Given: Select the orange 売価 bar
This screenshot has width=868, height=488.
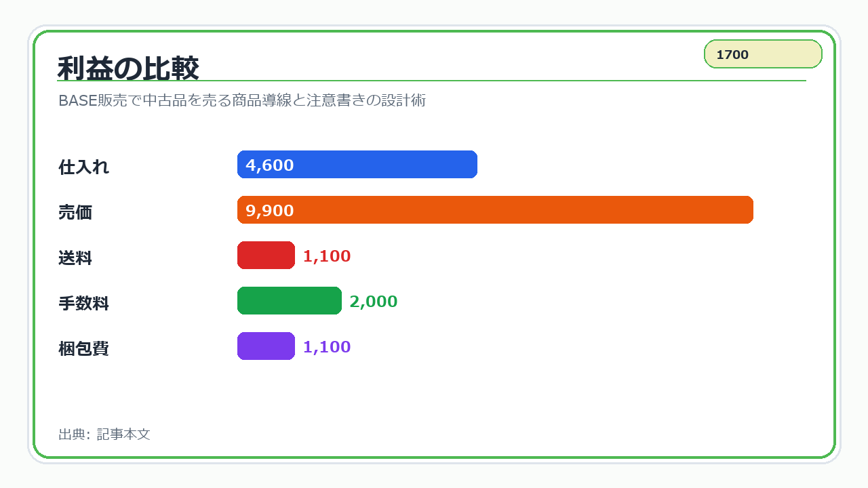Looking at the screenshot, I should (495, 210).
